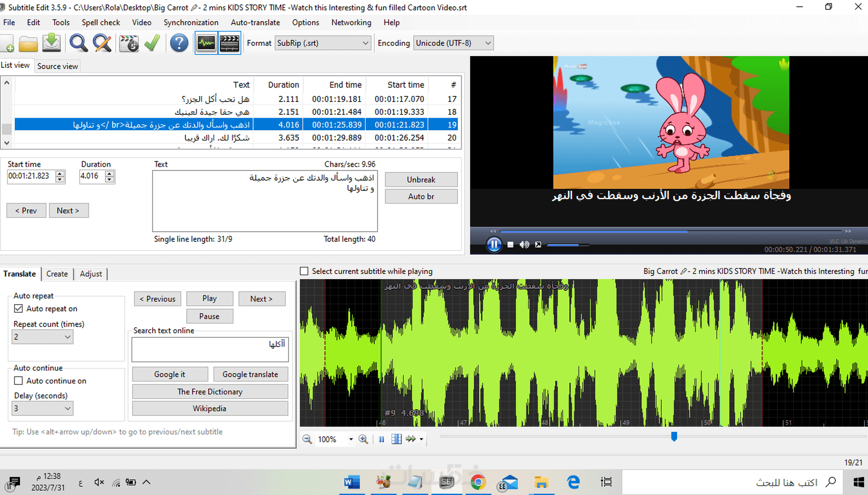Run spell check with the green checkmark icon
The height and width of the screenshot is (495, 868).
point(152,43)
